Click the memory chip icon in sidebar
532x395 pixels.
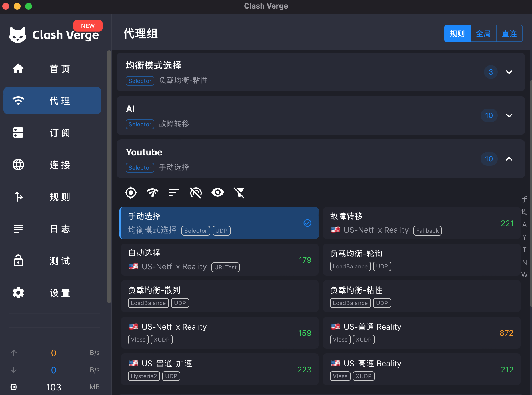[x=14, y=387]
